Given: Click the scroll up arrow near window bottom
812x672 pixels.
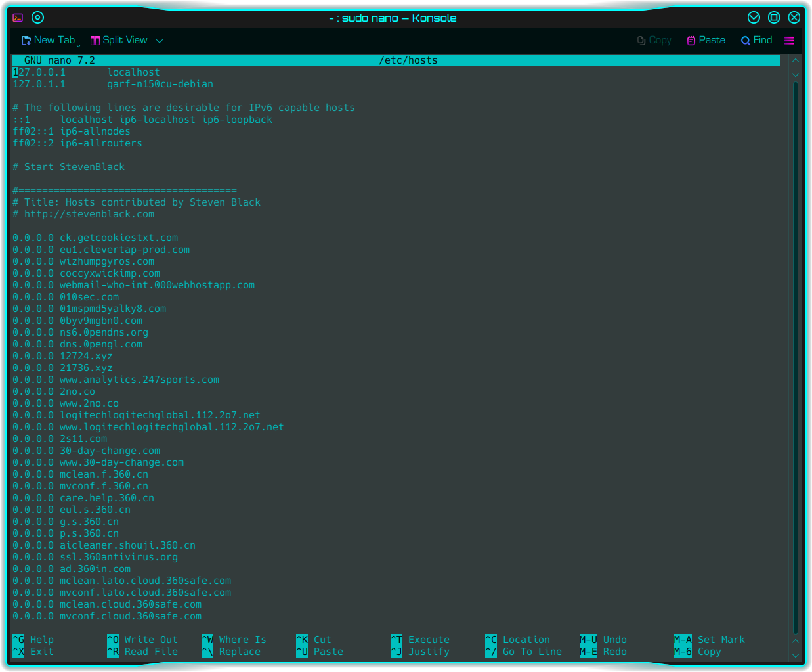Looking at the screenshot, I should point(796,641).
